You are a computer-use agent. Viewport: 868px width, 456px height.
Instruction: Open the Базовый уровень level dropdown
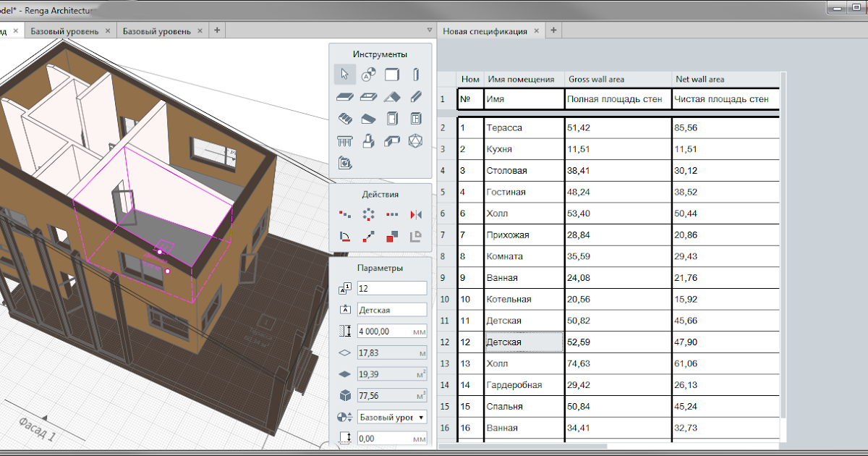[391, 417]
